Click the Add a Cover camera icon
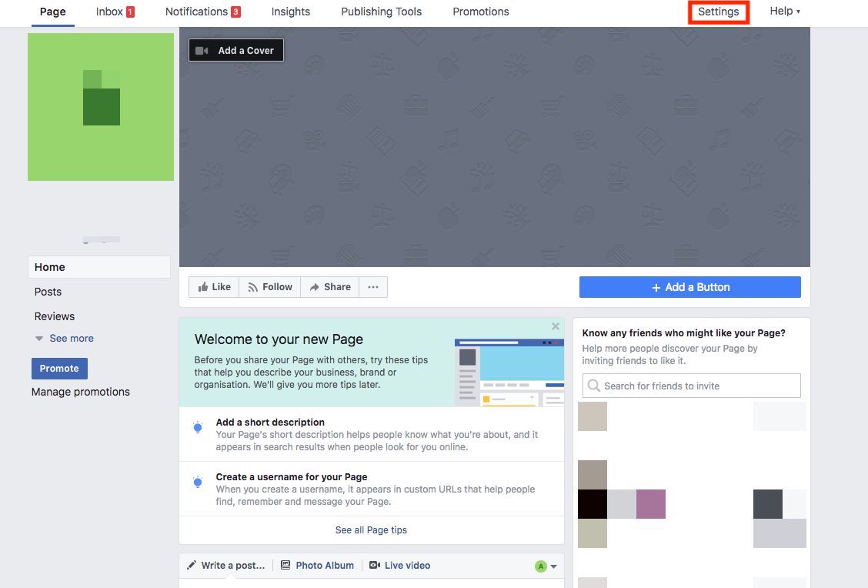 tap(201, 50)
